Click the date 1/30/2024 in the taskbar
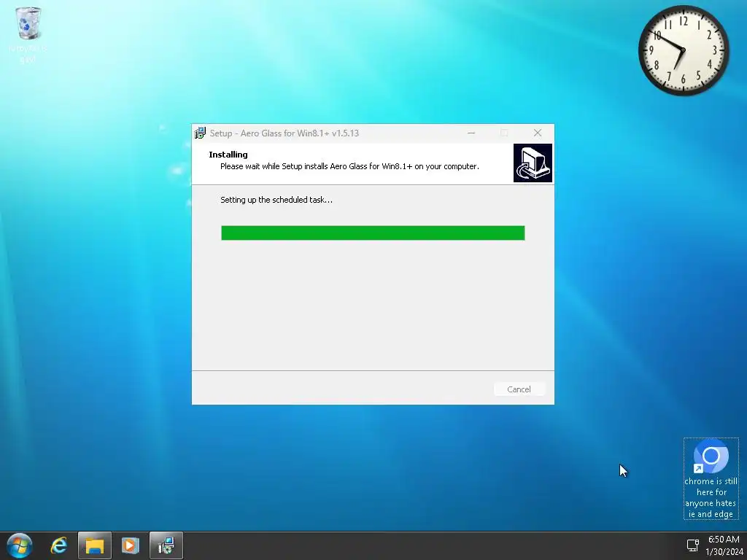This screenshot has height=560, width=747. click(724, 551)
